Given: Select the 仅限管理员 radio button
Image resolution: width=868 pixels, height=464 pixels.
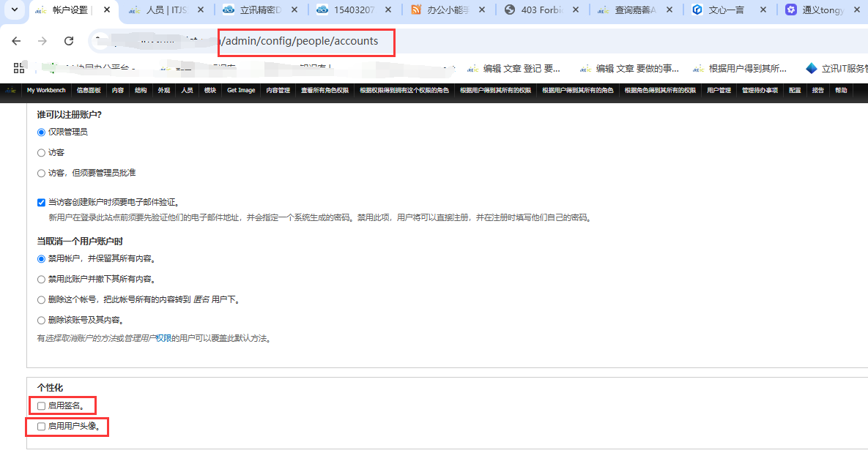Looking at the screenshot, I should (42, 132).
